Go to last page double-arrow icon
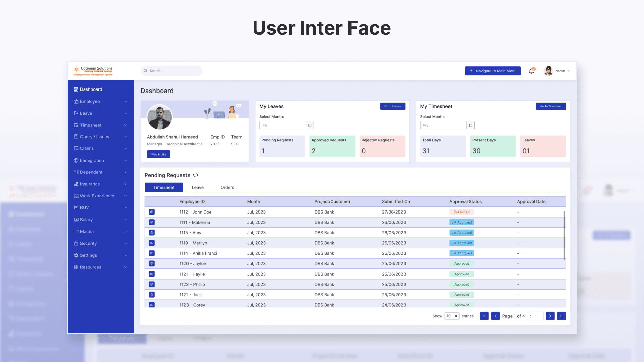644x362 pixels. (x=561, y=316)
